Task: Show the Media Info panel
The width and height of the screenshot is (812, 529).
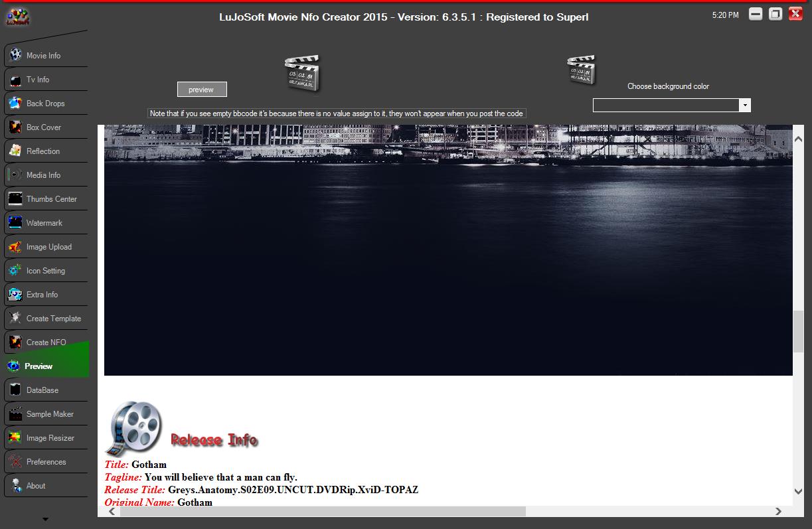Action: tap(45, 175)
